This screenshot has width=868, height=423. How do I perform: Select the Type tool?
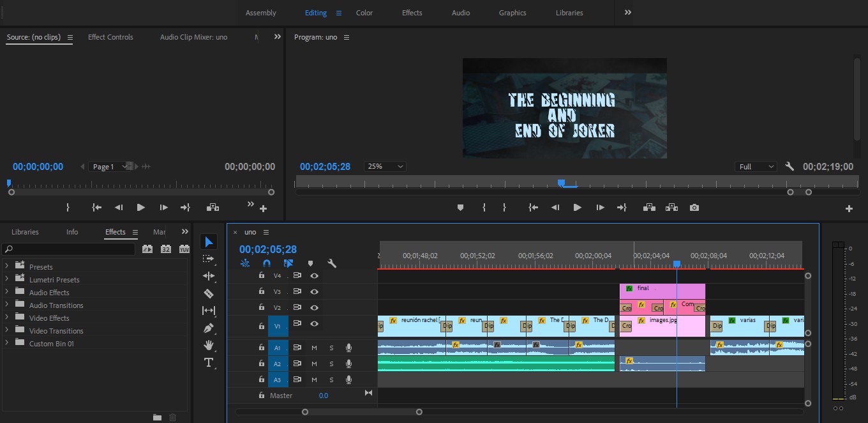[209, 362]
